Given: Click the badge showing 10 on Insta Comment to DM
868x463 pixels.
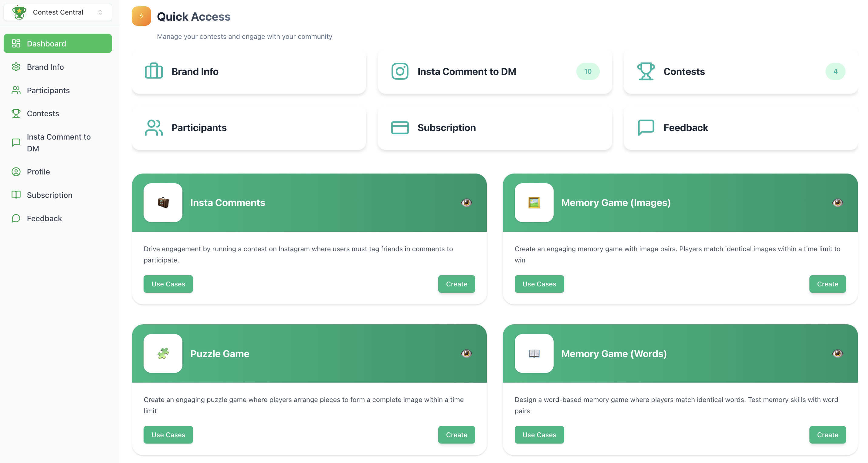Looking at the screenshot, I should tap(587, 71).
